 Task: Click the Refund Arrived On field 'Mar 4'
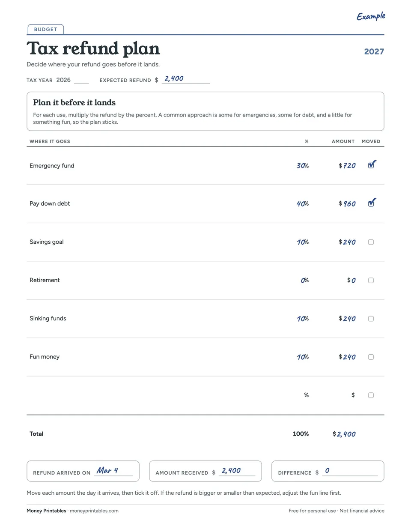(113, 471)
